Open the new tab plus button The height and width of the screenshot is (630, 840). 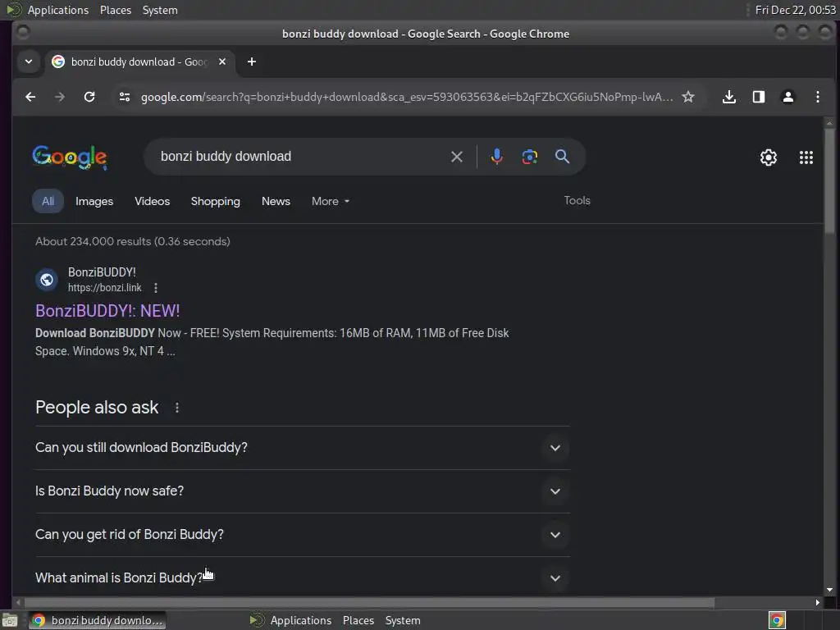pos(252,62)
